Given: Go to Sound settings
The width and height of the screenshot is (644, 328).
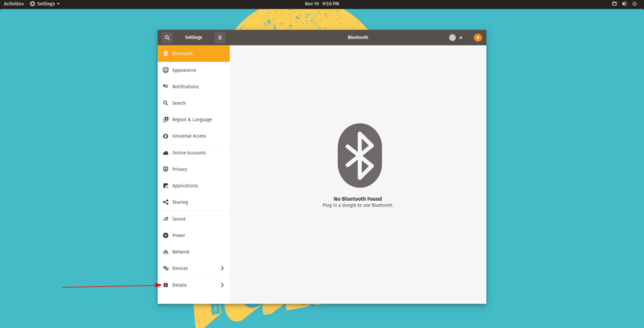Looking at the screenshot, I should (x=179, y=219).
